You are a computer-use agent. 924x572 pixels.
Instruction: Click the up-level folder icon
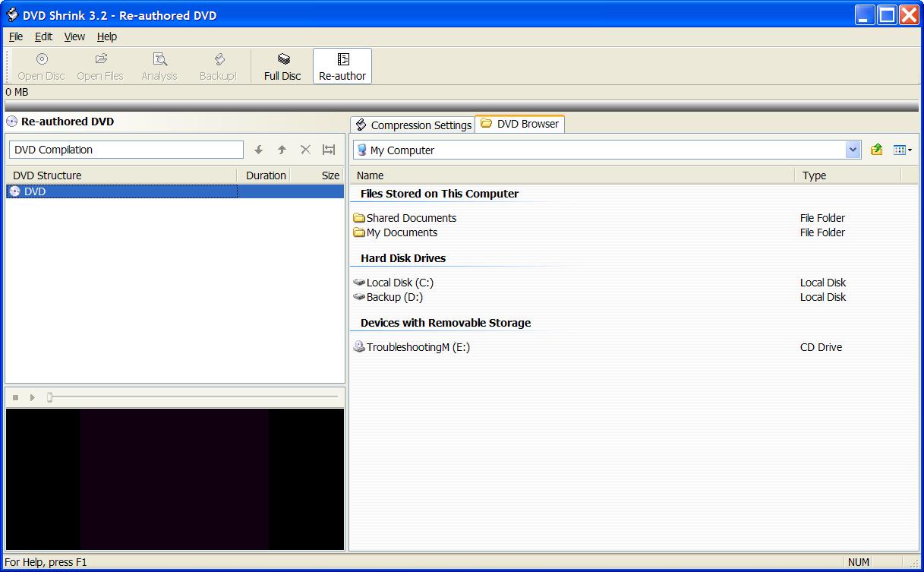coord(876,150)
